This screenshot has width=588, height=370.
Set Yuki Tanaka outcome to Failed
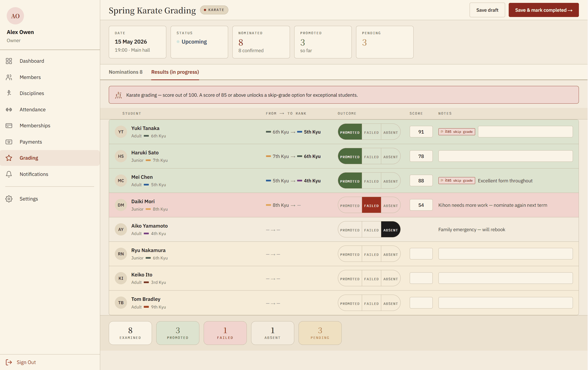pyautogui.click(x=371, y=132)
